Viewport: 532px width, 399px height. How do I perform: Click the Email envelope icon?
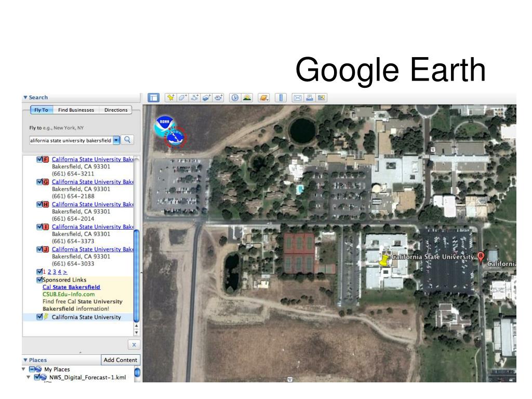click(x=298, y=98)
